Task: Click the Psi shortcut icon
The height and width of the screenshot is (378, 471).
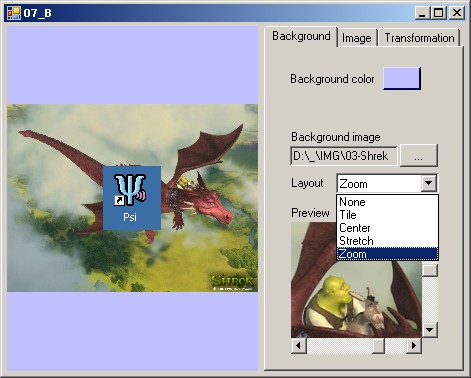Action: (x=132, y=198)
